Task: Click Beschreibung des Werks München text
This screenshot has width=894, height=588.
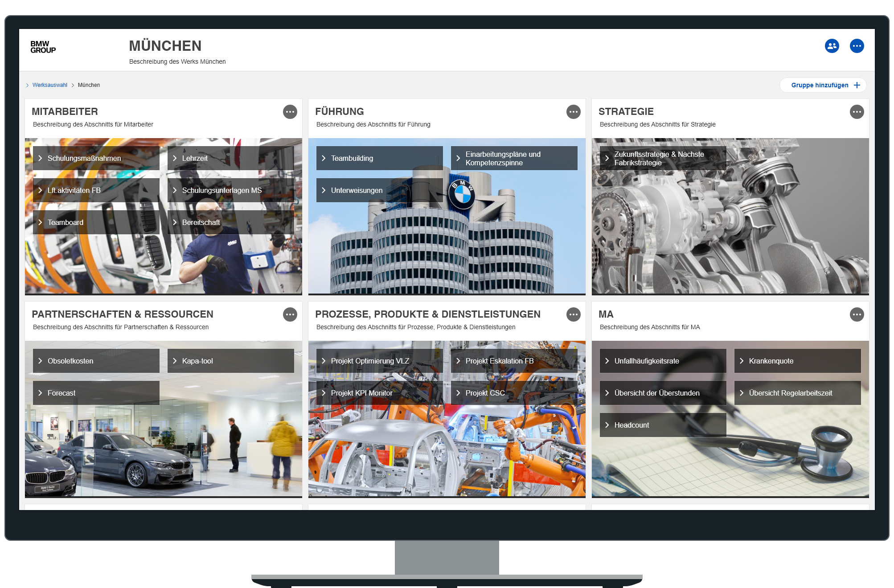Action: 177,61
